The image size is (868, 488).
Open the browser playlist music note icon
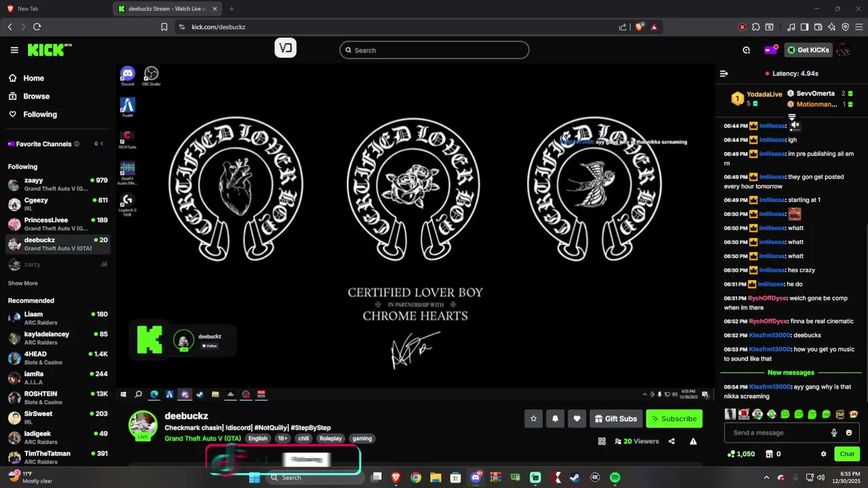coord(791,27)
